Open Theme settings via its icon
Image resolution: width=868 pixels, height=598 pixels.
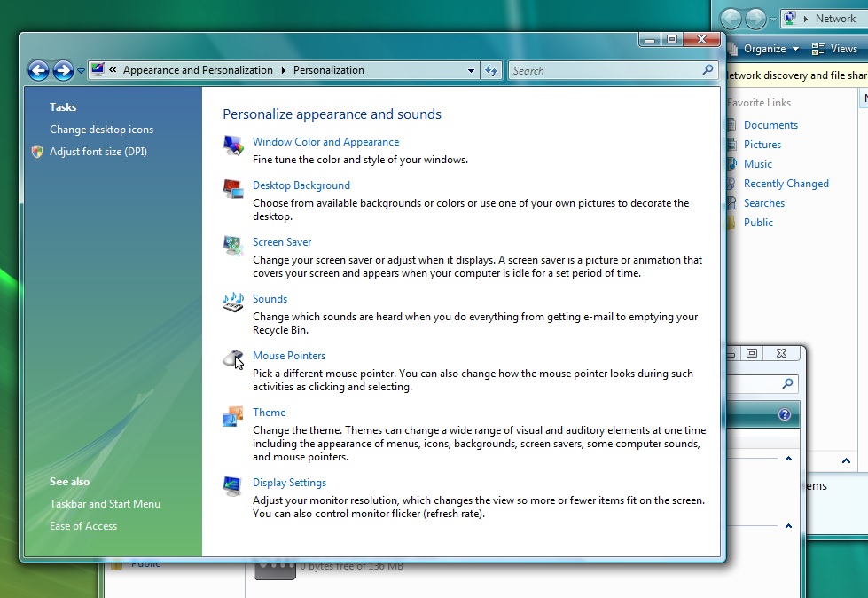231,416
